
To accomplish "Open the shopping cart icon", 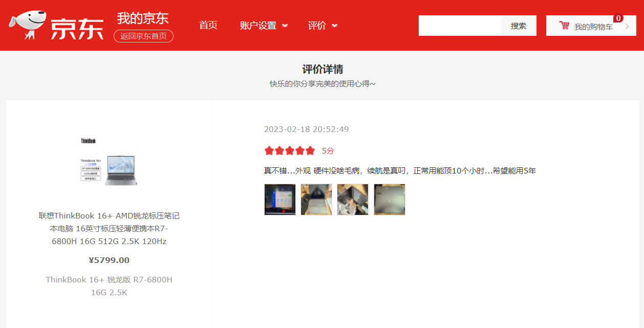I will point(564,26).
